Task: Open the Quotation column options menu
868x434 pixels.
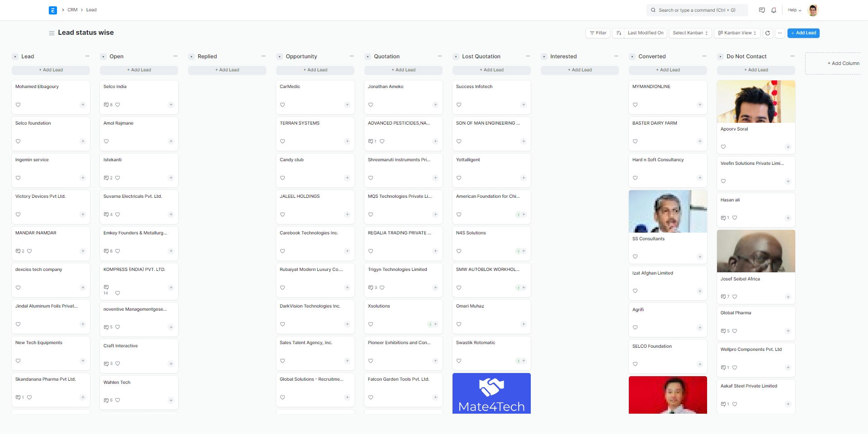Action: (440, 56)
